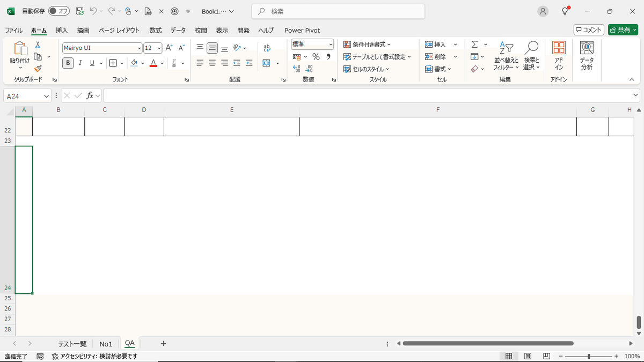Toggle Italic formatting
The image size is (644, 362).
click(80, 63)
